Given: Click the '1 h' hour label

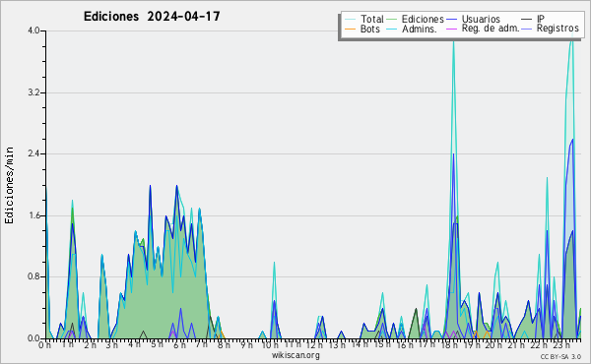Looking at the screenshot, I should pos(67,344).
